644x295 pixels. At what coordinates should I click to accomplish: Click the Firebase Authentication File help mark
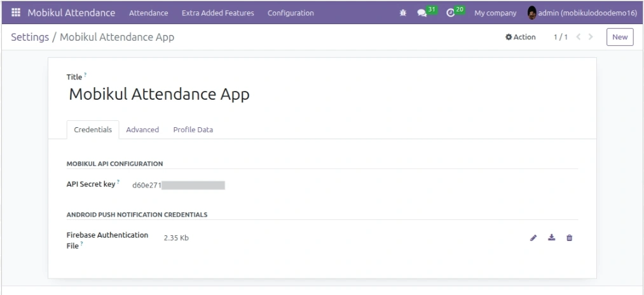coord(82,244)
